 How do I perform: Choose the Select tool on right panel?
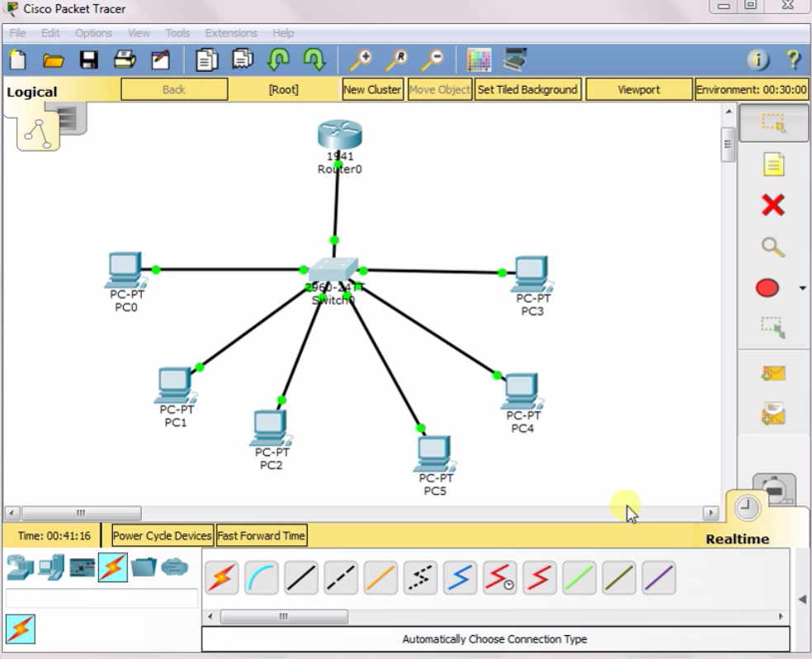pos(773,123)
